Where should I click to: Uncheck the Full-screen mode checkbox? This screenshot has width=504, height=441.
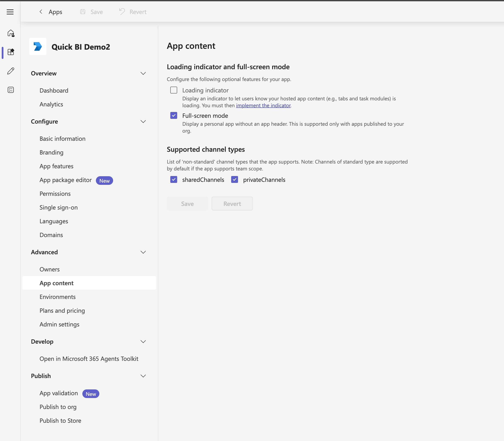click(x=174, y=115)
